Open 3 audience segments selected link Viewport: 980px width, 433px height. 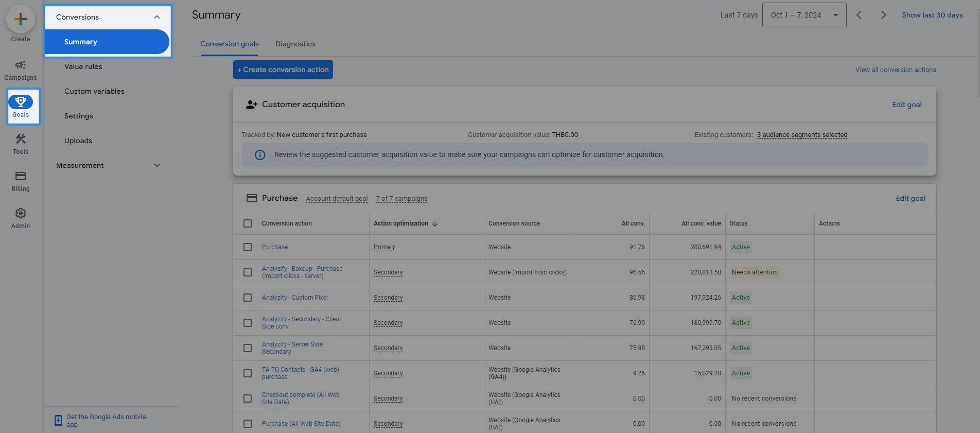(x=802, y=135)
